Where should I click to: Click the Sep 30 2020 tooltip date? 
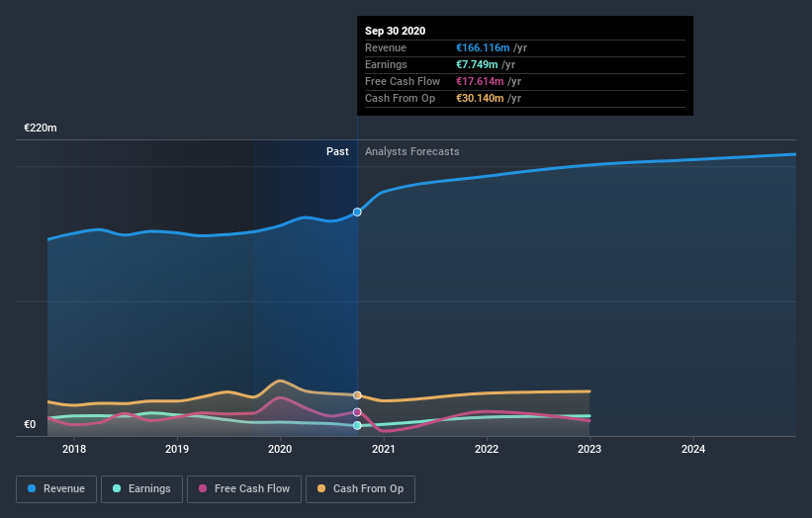pyautogui.click(x=396, y=31)
